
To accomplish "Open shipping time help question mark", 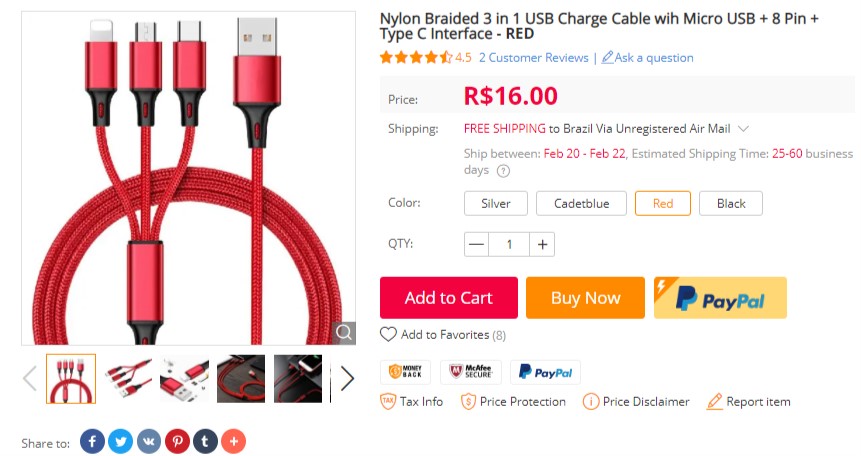I will (503, 171).
